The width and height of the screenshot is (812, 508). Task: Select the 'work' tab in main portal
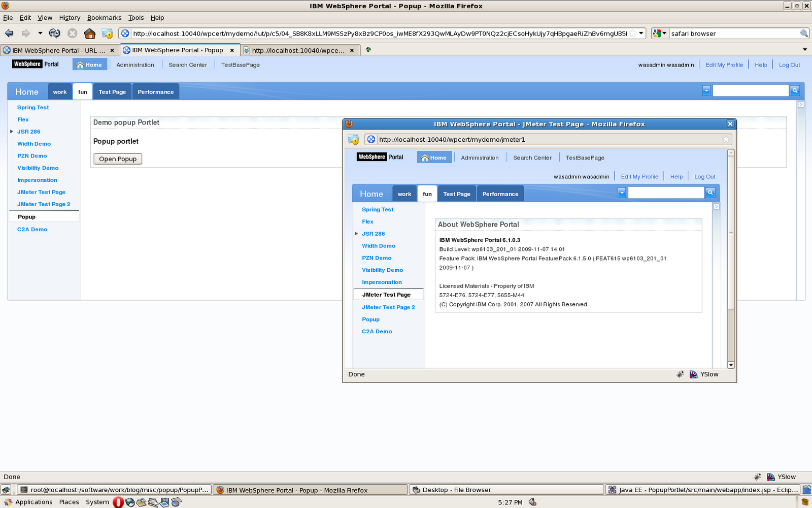60,92
